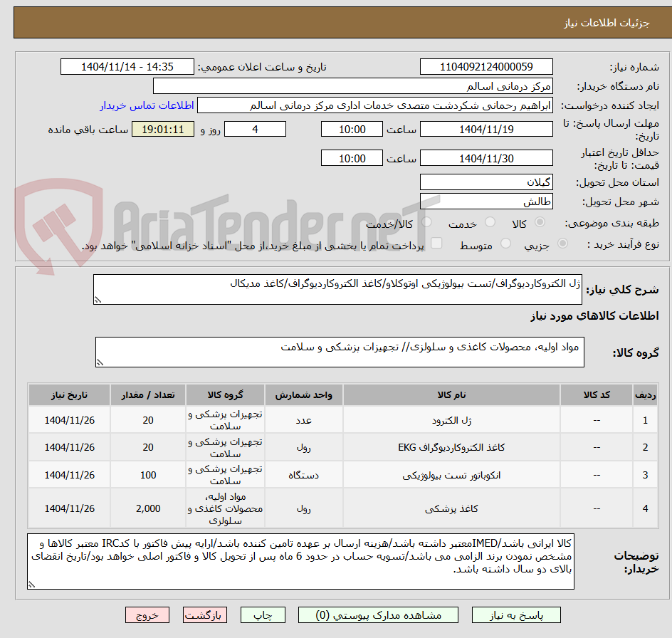Click the announcement date field 1404/11/14 - 14:35
This screenshot has height=638, width=672.
coord(127,67)
